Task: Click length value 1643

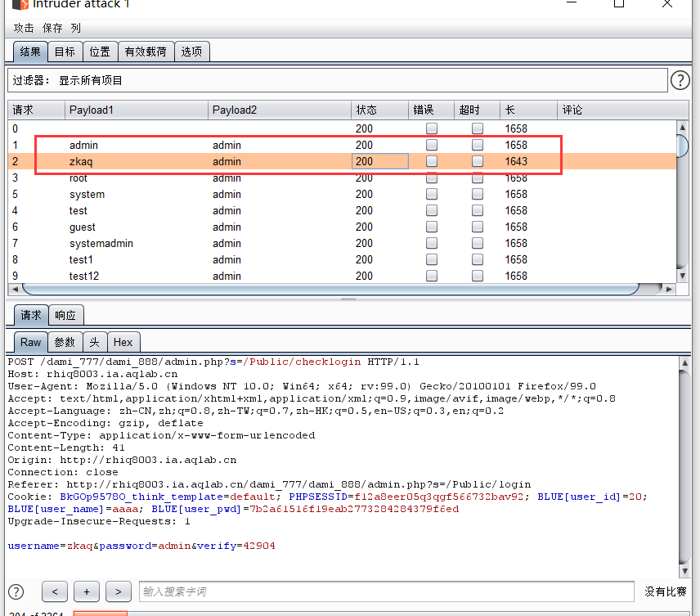Action: 516,161
